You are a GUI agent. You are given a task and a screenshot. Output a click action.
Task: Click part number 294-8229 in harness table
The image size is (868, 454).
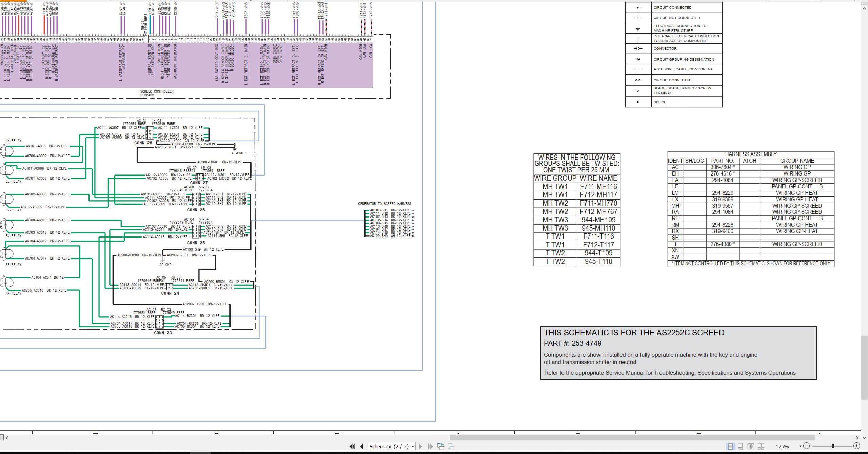[x=722, y=193]
